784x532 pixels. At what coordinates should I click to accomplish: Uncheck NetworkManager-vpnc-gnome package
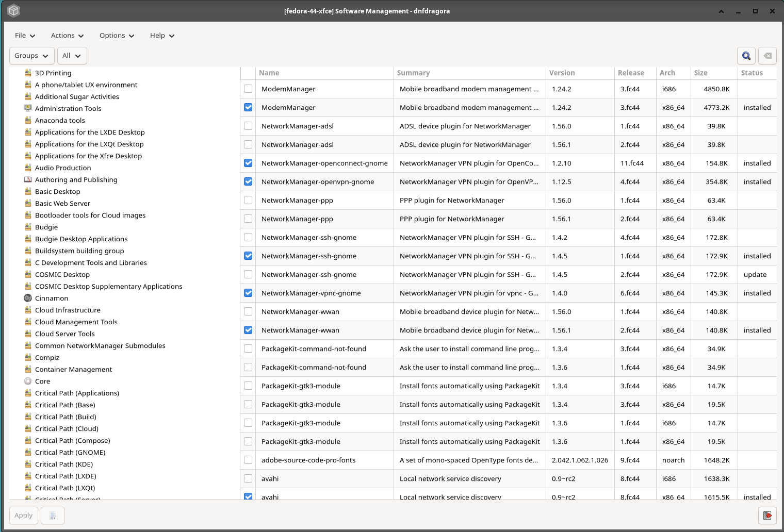coord(248,293)
